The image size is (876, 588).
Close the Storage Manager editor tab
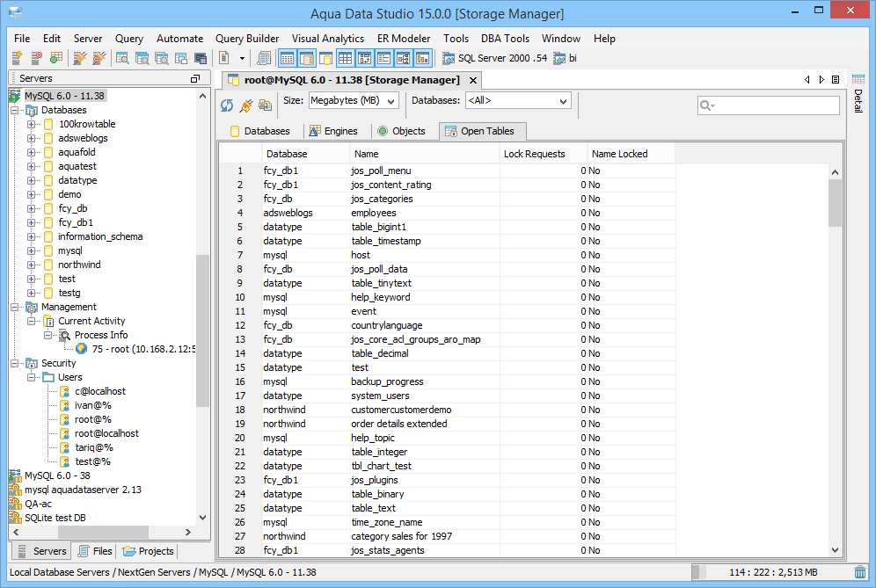[472, 80]
